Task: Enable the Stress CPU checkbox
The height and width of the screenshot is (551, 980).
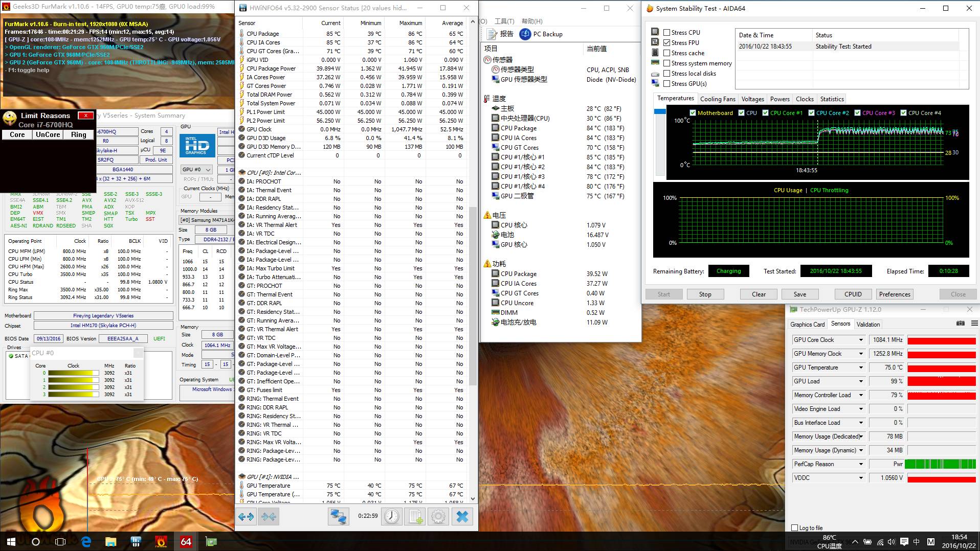Action: [666, 32]
